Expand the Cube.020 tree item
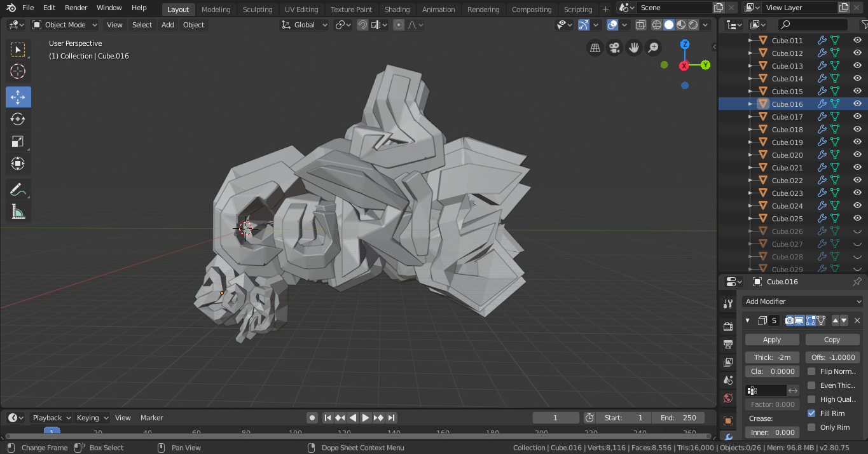 pyautogui.click(x=750, y=155)
